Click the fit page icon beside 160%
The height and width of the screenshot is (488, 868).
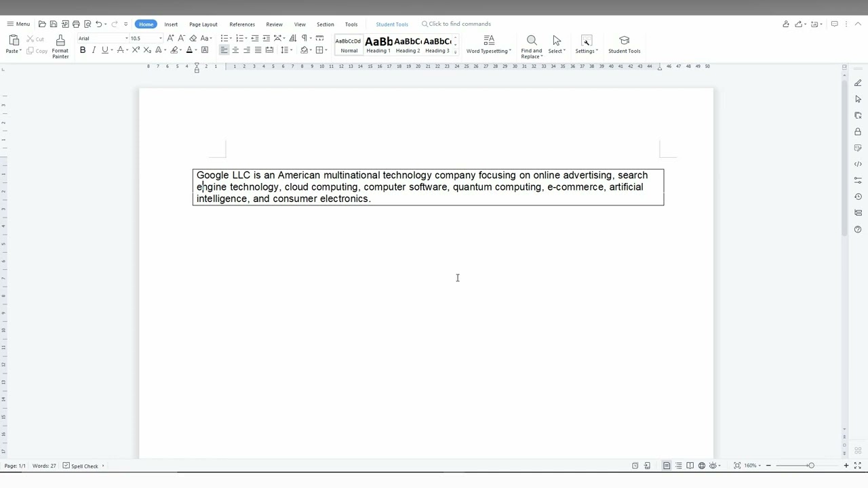click(x=737, y=466)
